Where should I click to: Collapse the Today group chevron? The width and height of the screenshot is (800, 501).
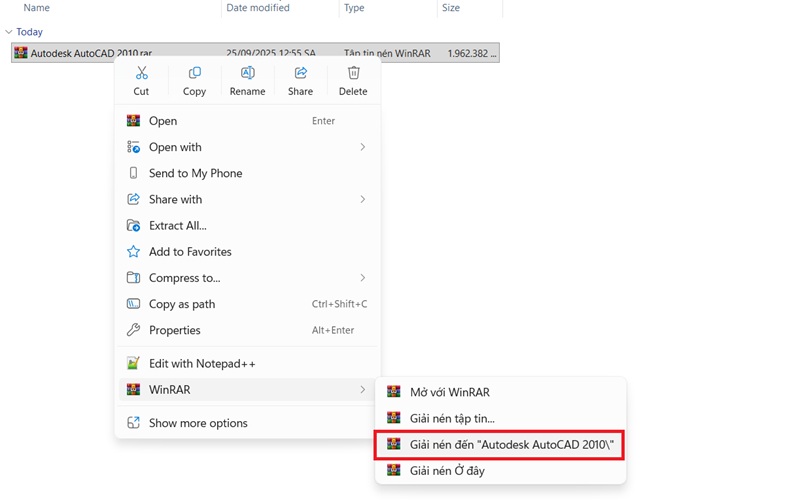(9, 32)
